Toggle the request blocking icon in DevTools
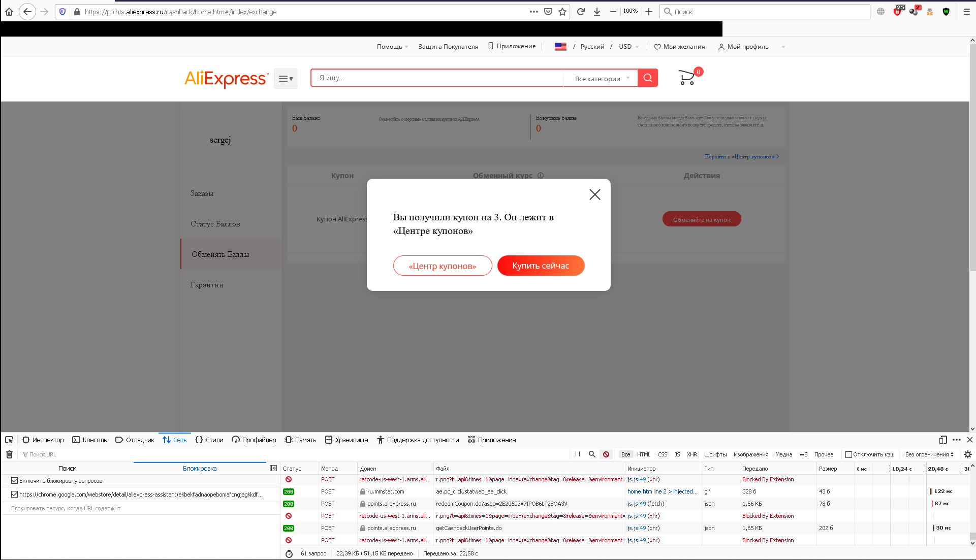 (x=606, y=454)
